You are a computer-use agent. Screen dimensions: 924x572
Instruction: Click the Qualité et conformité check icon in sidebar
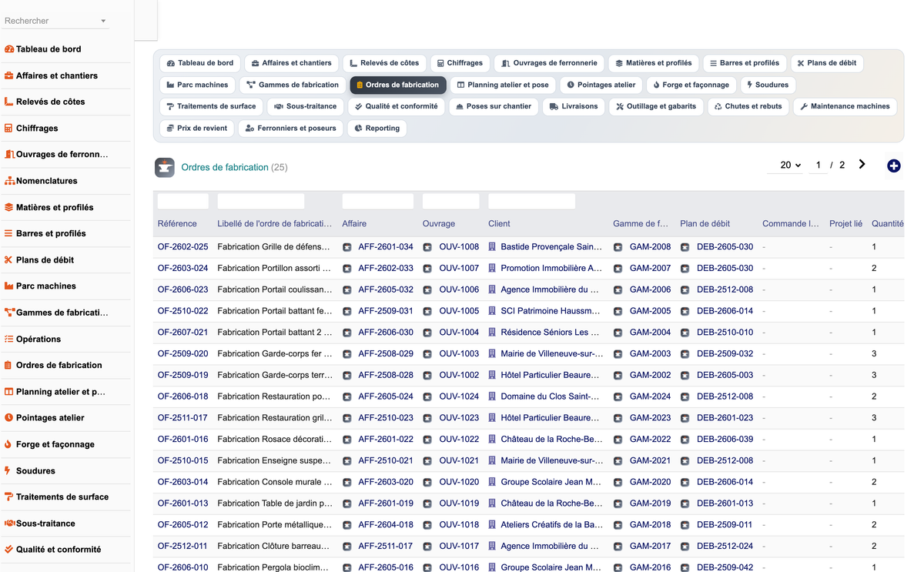click(x=9, y=550)
